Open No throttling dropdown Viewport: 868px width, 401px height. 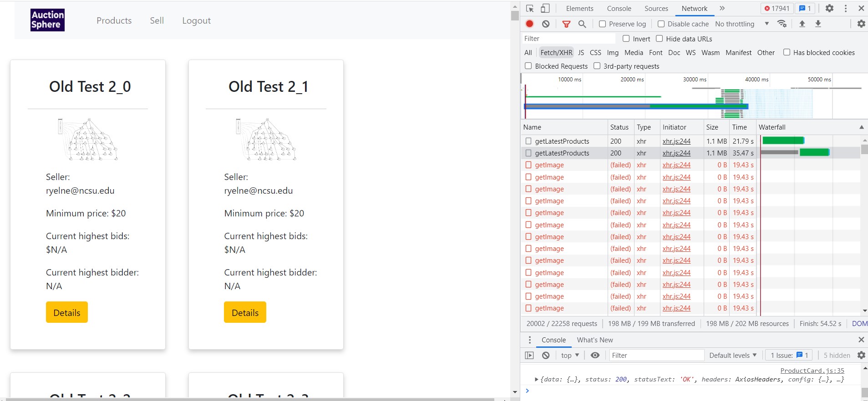click(742, 24)
